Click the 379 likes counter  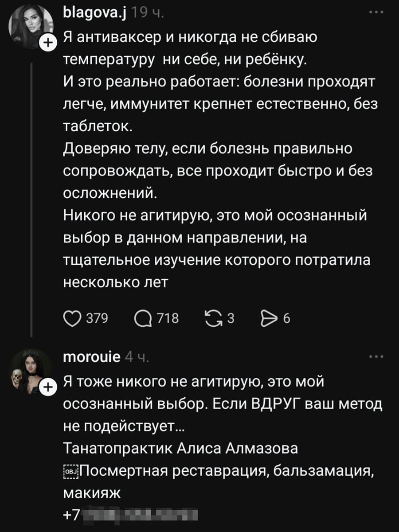(x=95, y=317)
